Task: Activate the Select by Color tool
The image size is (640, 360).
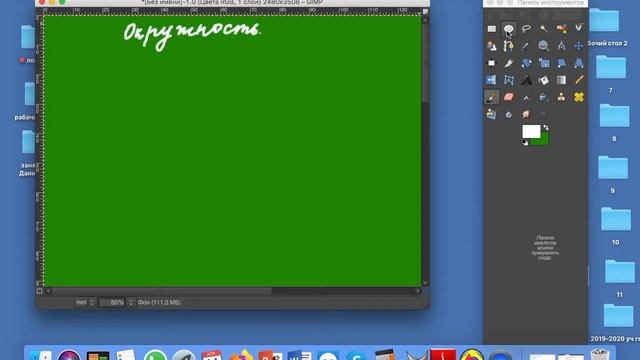Action: [561, 29]
